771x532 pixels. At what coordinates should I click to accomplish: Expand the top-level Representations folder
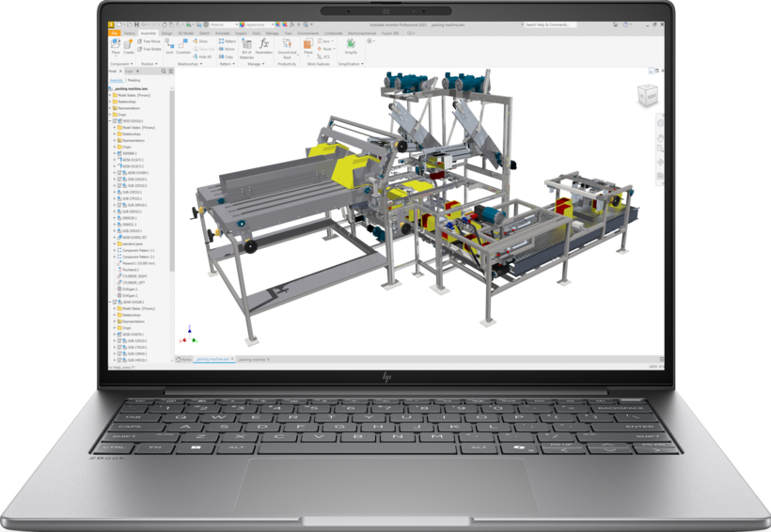(x=110, y=108)
